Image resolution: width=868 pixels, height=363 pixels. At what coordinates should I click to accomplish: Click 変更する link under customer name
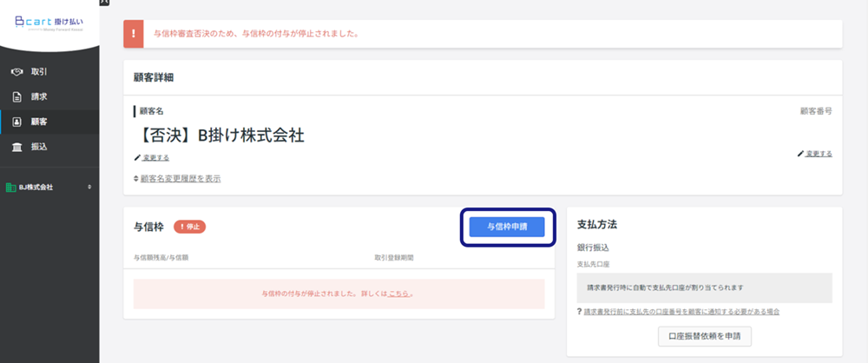tap(155, 158)
